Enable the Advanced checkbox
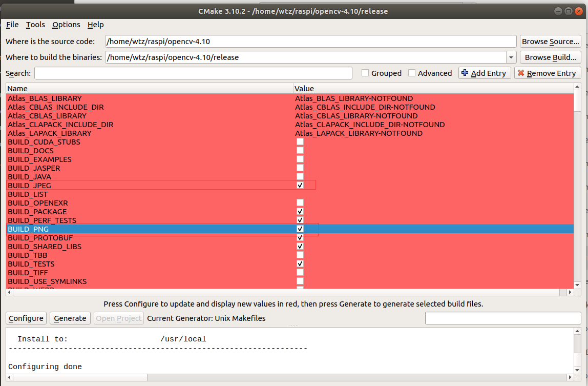 point(412,73)
